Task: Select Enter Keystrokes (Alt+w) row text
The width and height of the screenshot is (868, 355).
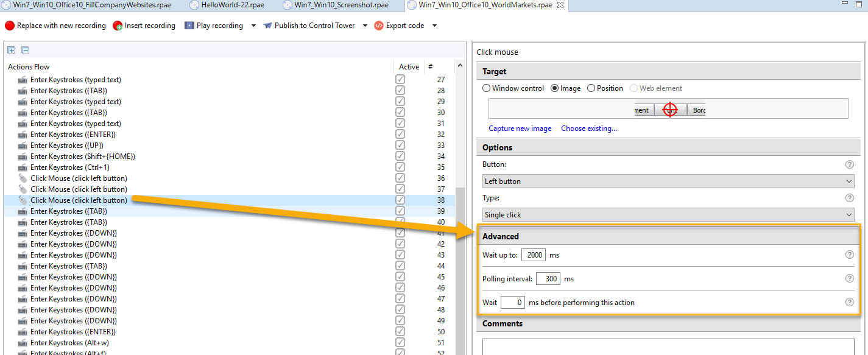Action: (x=69, y=343)
